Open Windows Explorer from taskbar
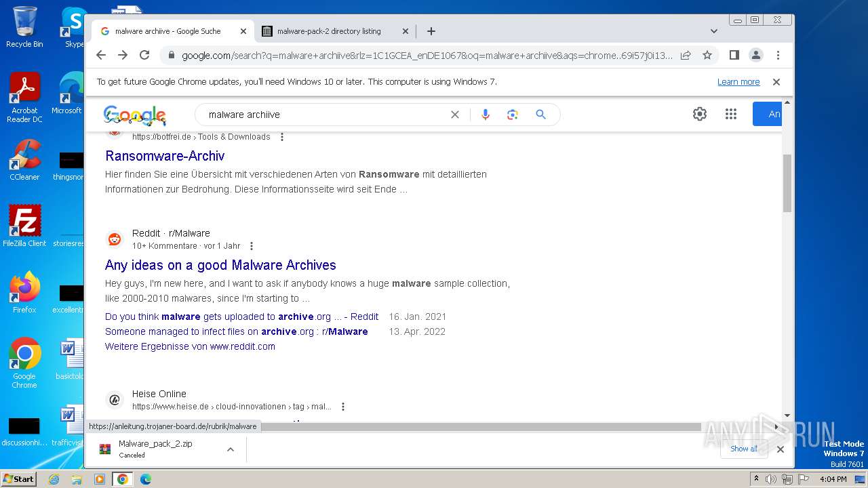 coord(77,479)
